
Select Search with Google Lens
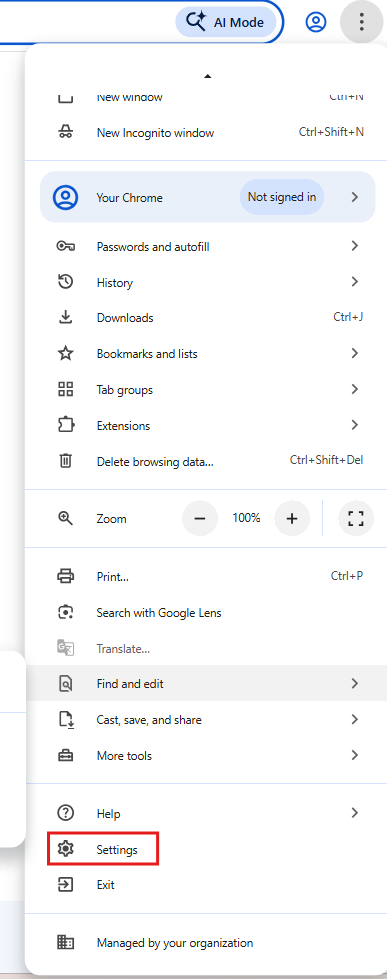pyautogui.click(x=207, y=613)
